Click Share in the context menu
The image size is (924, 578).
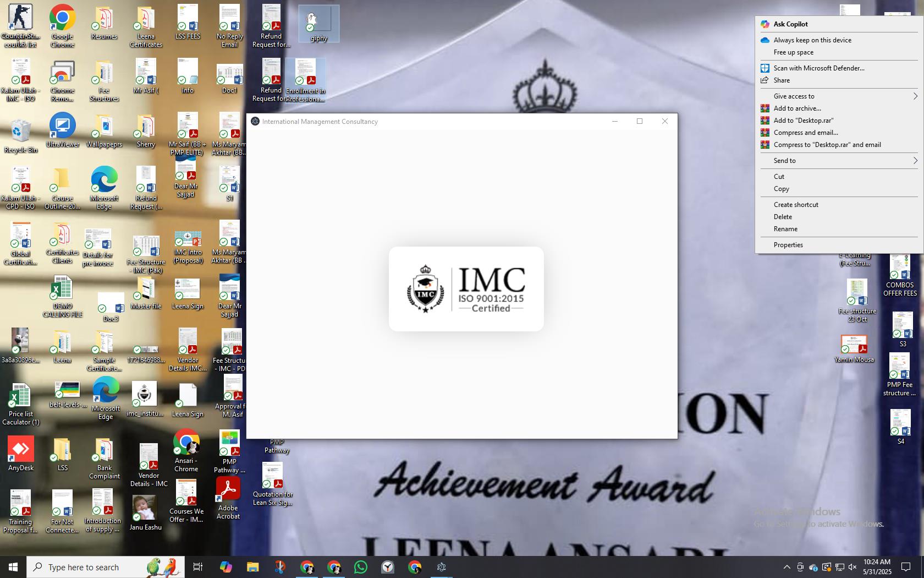[x=839, y=80]
